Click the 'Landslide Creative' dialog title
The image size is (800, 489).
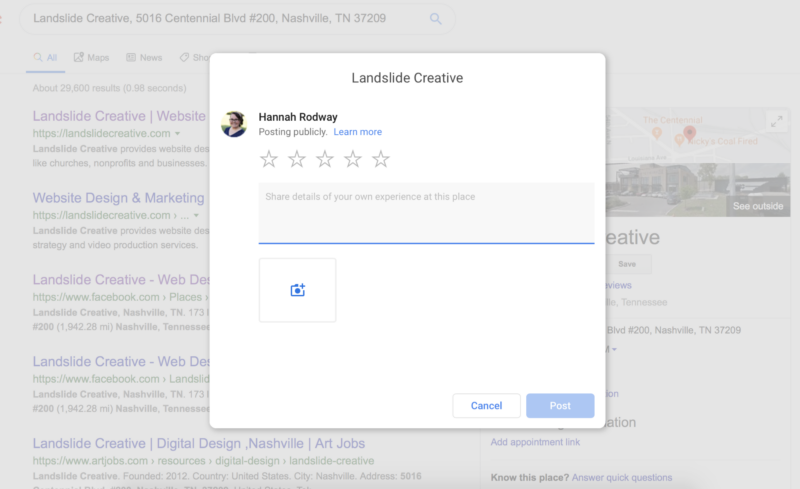tap(407, 78)
